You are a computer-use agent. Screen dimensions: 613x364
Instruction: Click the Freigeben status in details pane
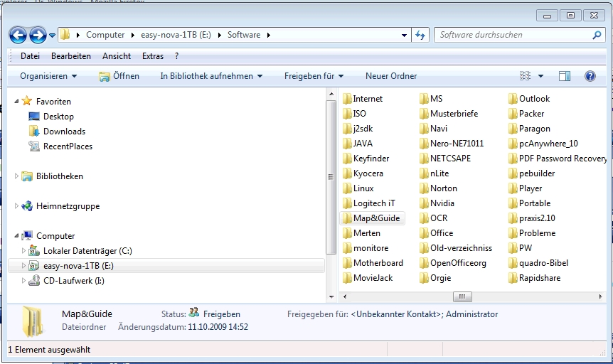pos(222,314)
